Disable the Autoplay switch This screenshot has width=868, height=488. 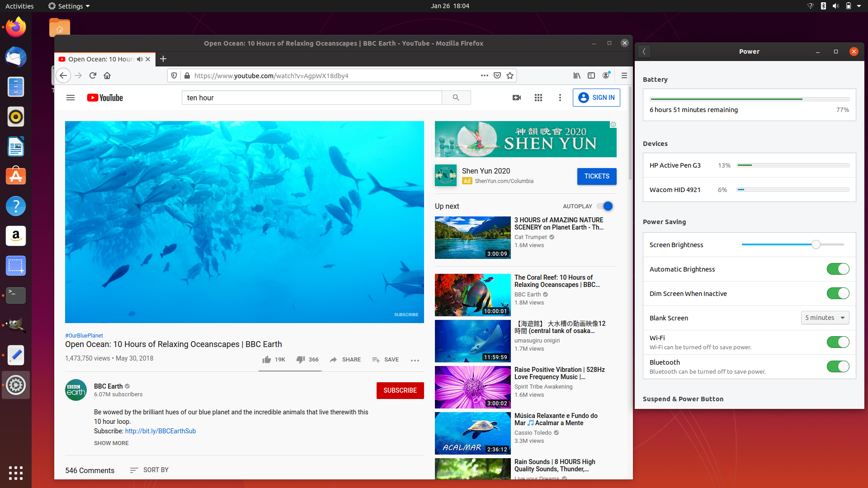click(605, 206)
